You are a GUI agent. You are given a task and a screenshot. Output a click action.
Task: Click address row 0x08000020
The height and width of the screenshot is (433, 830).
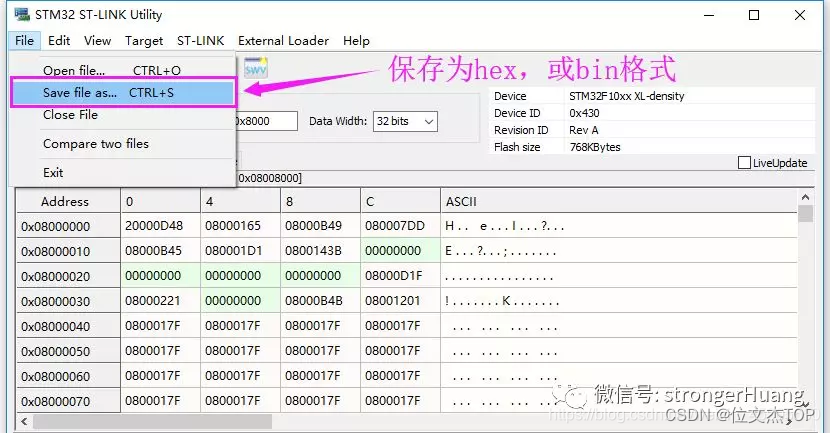[68, 276]
